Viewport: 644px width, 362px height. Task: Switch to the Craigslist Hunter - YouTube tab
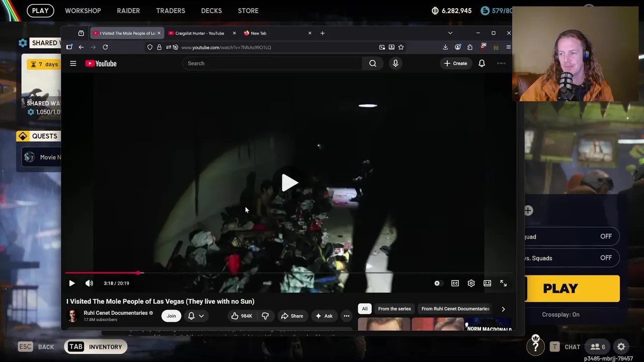[x=200, y=33]
